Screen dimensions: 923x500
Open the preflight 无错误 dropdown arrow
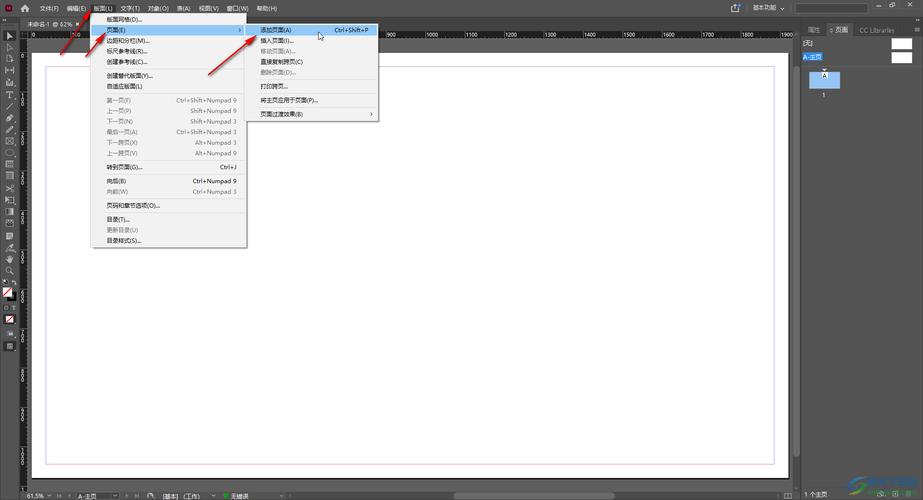coord(281,496)
